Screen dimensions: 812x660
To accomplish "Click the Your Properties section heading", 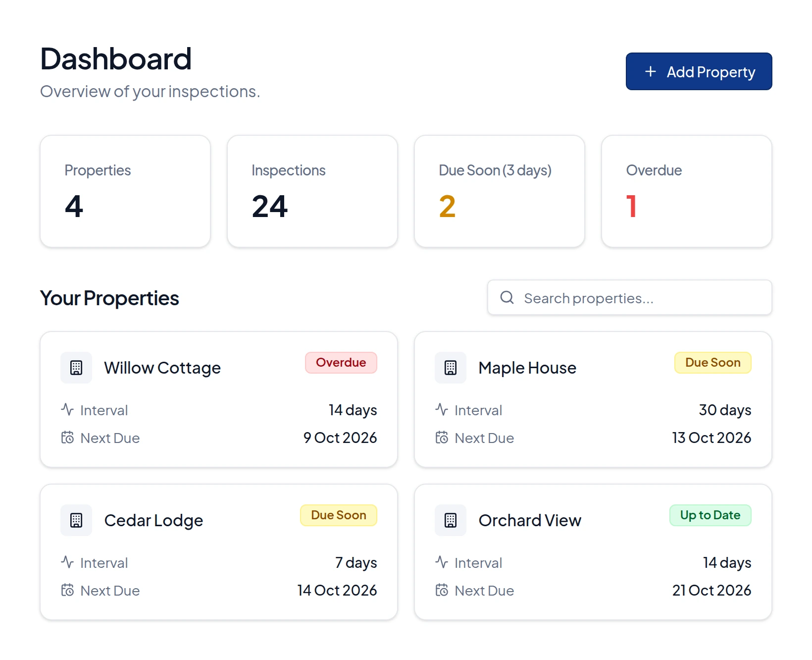I will pyautogui.click(x=109, y=298).
